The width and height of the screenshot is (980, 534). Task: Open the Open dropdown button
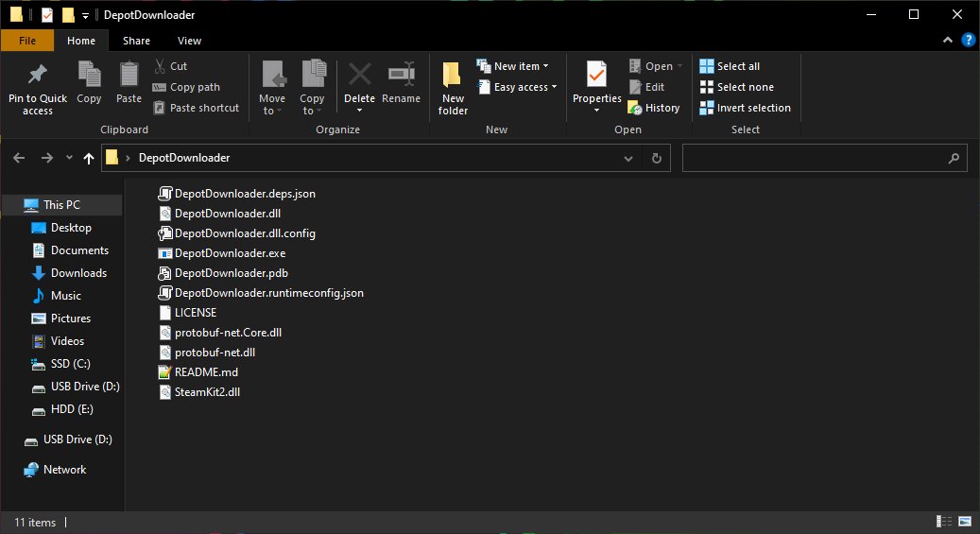[x=656, y=66]
